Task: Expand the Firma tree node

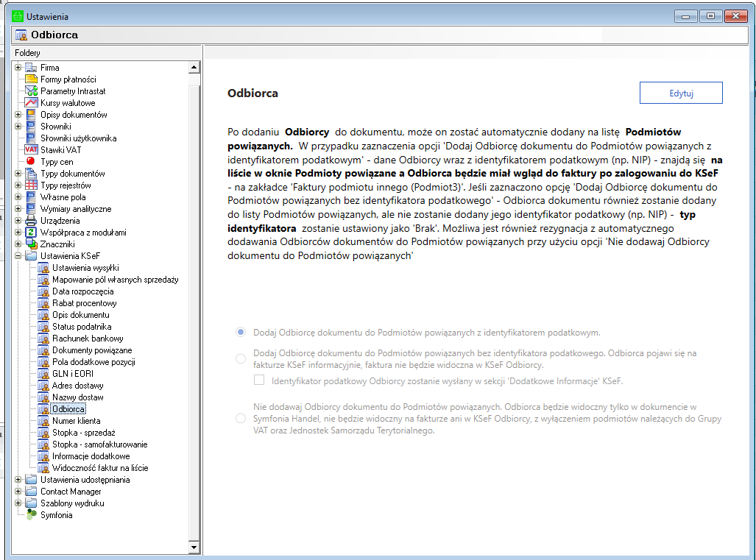Action: [x=18, y=68]
